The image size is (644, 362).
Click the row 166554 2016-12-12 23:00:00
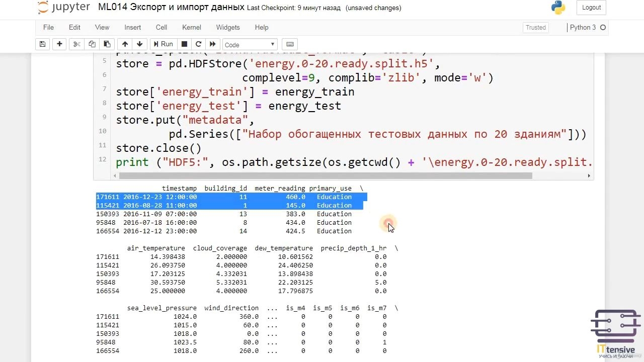pyautogui.click(x=224, y=231)
